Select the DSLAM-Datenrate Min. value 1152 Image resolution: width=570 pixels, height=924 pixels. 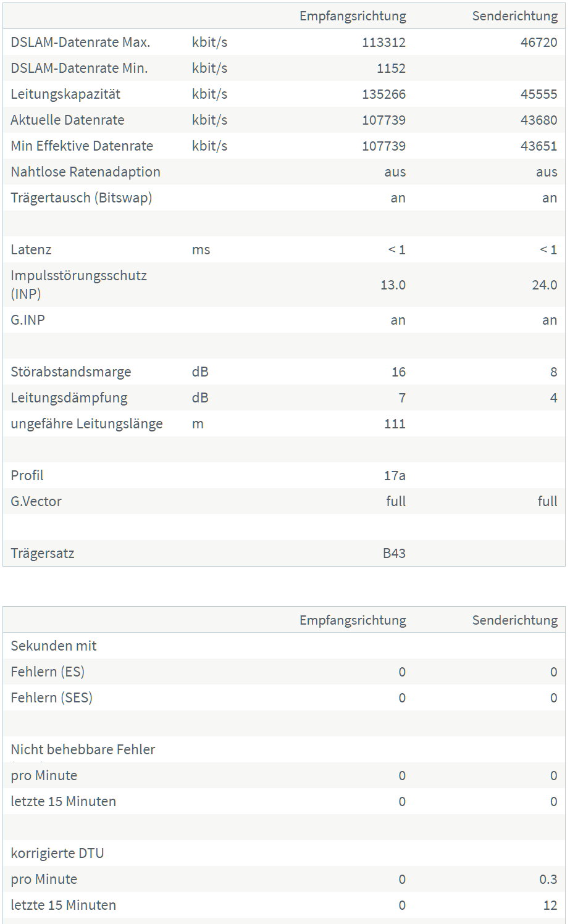pyautogui.click(x=391, y=69)
